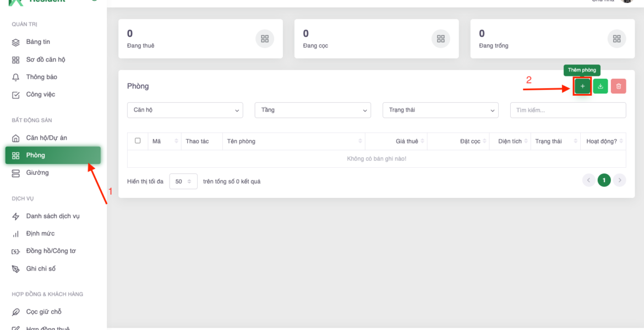Click the Tìm kiếm search field
Image resolution: width=644 pixels, height=330 pixels.
(567, 110)
